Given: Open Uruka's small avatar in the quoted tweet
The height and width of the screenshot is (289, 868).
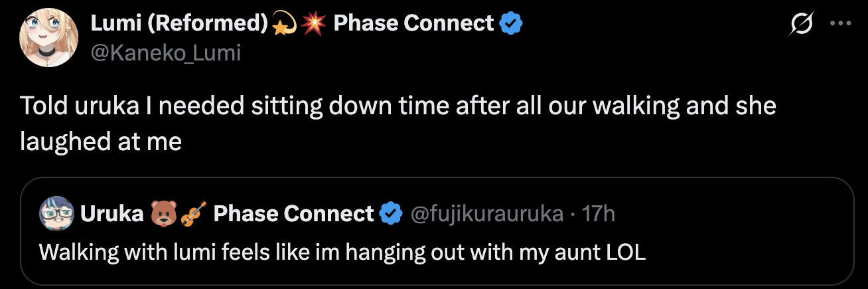Looking at the screenshot, I should 56,213.
